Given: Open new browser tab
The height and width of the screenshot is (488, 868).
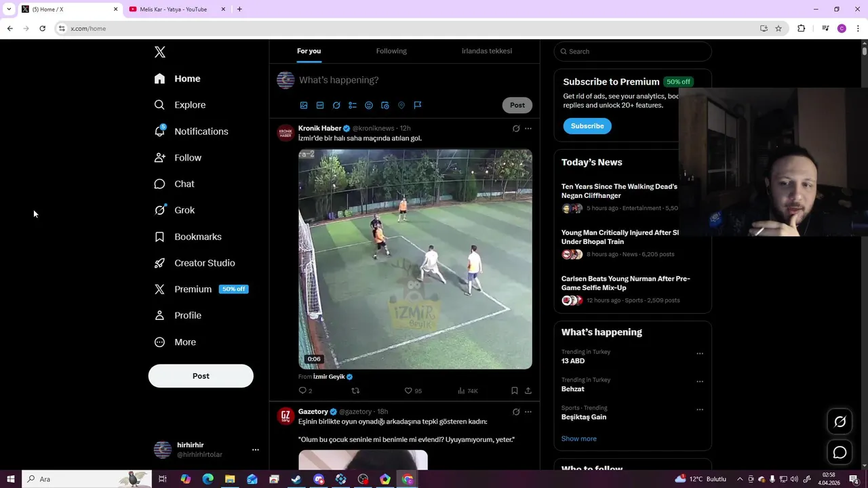Looking at the screenshot, I should (x=239, y=9).
